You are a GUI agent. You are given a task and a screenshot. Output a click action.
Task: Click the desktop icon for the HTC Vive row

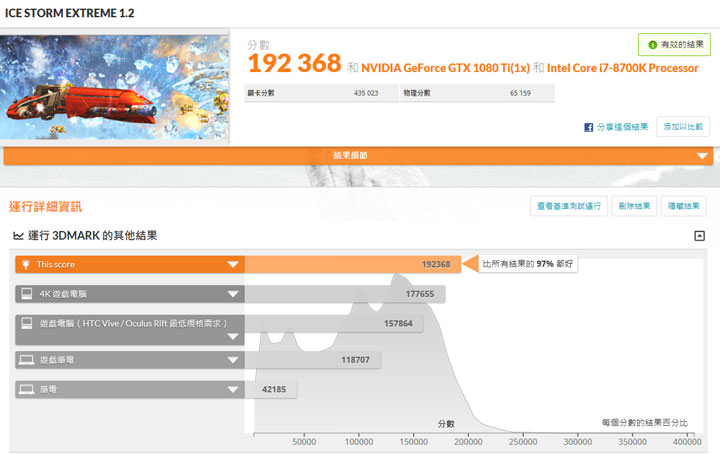26,324
